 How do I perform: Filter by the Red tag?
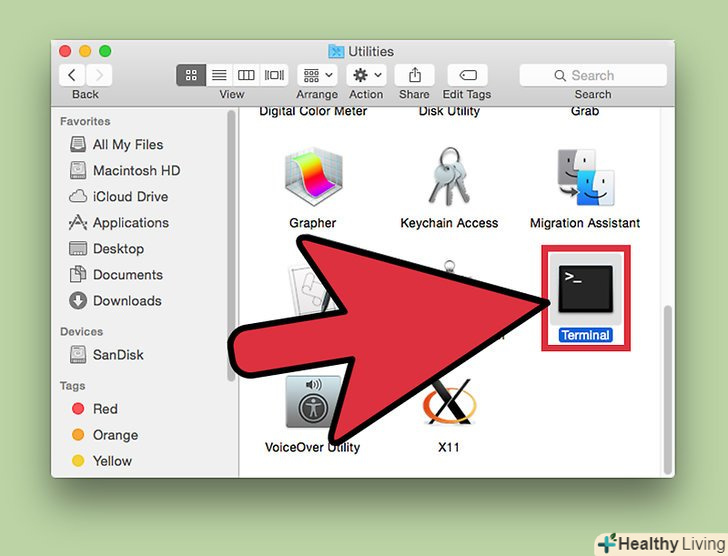[94, 409]
